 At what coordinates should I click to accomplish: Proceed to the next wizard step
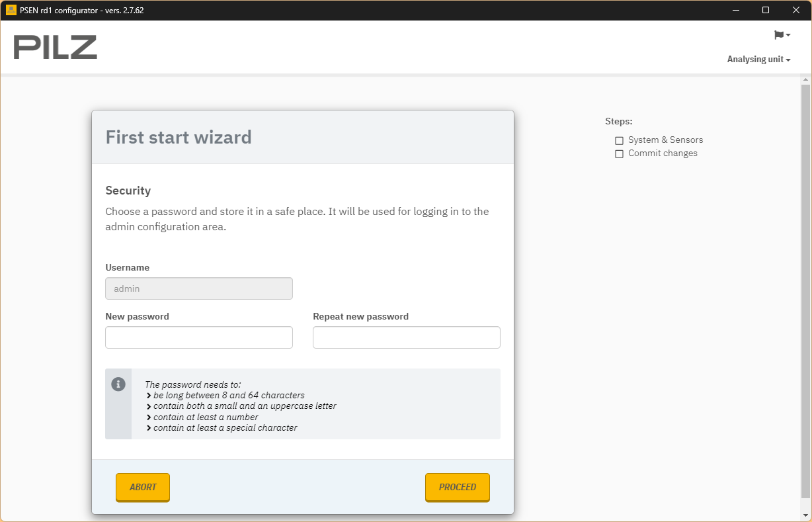(458, 487)
